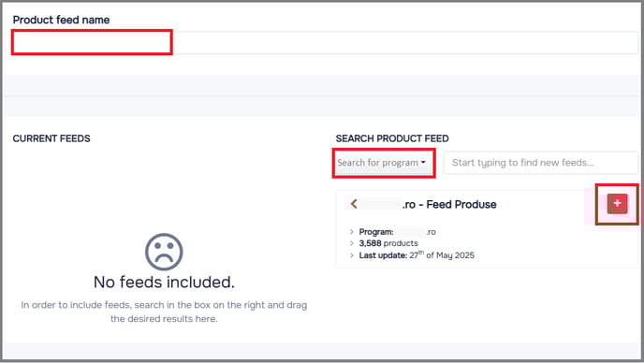Click the Last update 27th of May 2025 line

click(417, 255)
